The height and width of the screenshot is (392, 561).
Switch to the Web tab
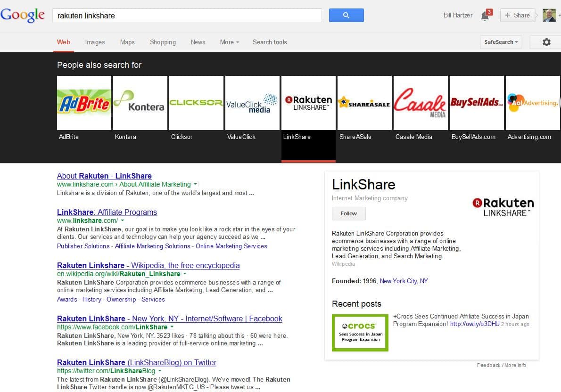[63, 42]
